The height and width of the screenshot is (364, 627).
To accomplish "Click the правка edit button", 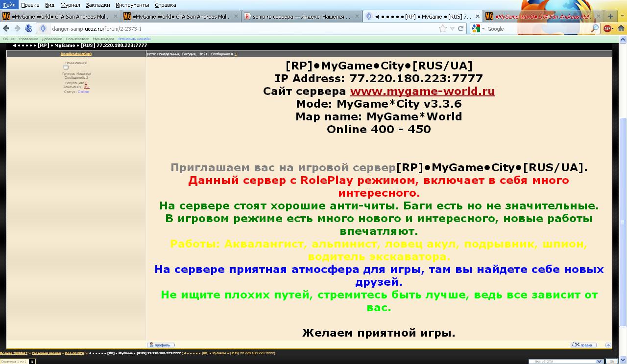I will [583, 345].
